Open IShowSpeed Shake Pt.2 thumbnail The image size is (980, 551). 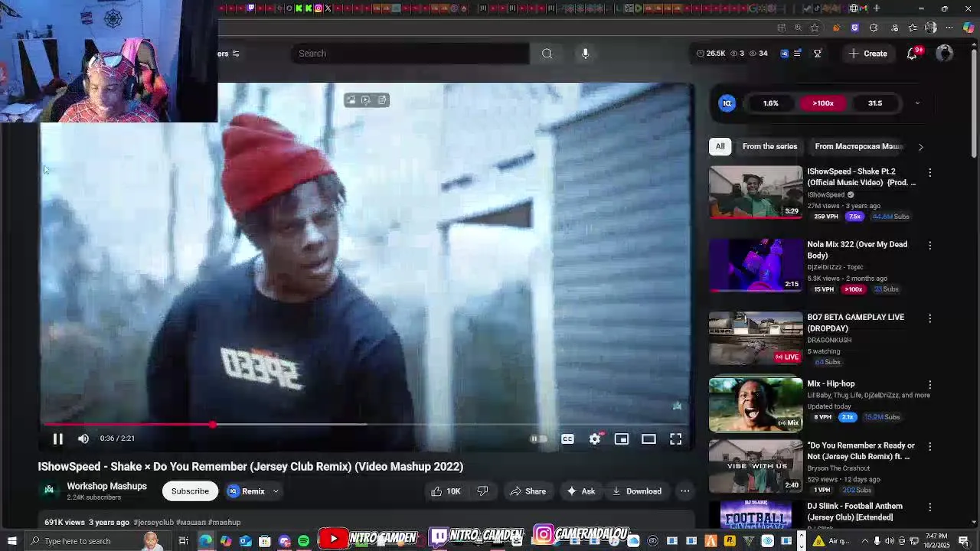[x=756, y=192]
